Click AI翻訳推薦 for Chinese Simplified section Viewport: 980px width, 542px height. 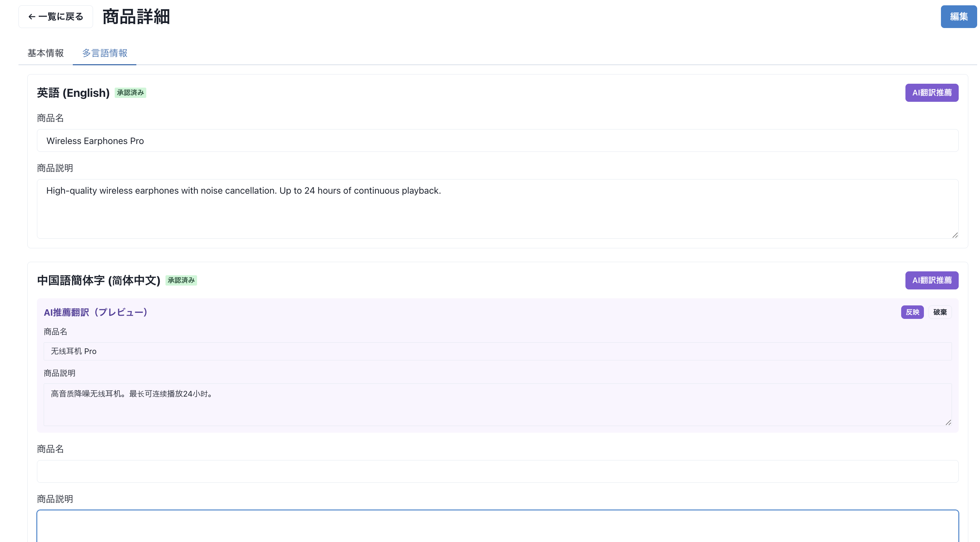tap(931, 281)
